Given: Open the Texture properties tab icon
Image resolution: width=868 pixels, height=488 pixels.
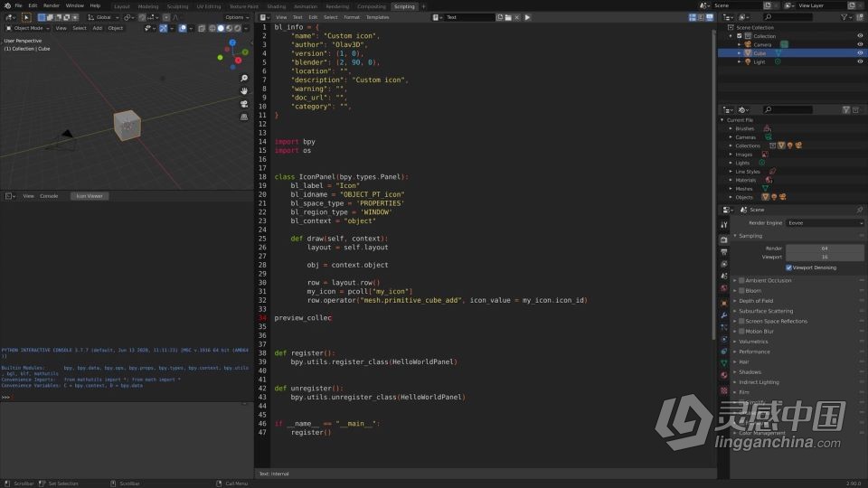Looking at the screenshot, I should (x=723, y=390).
